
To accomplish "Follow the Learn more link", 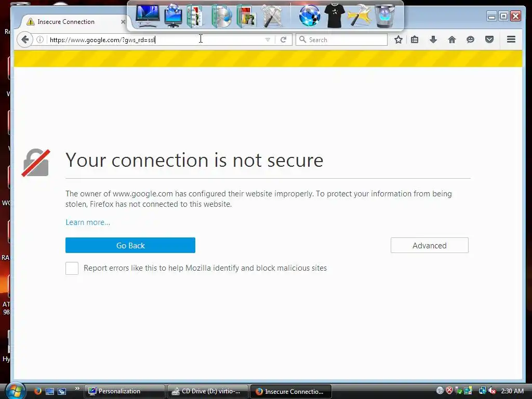I will point(88,222).
